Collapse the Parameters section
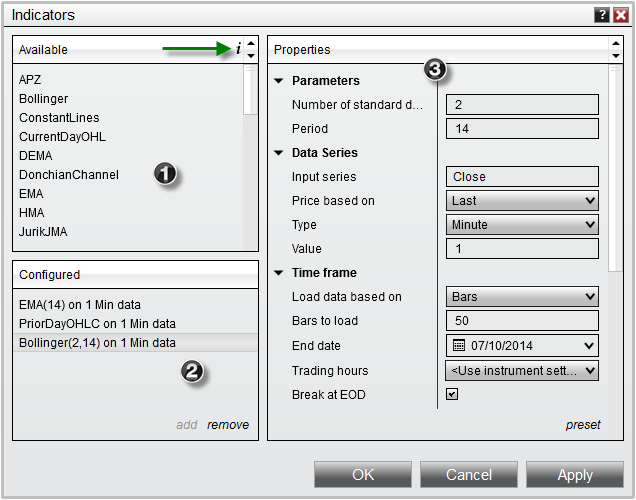Image resolution: width=636 pixels, height=500 pixels. tap(278, 81)
